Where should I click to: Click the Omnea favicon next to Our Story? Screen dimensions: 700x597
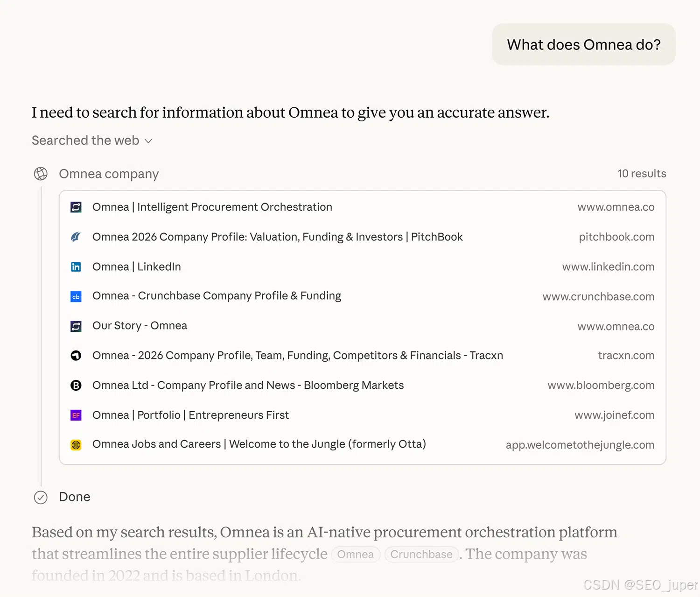point(76,326)
